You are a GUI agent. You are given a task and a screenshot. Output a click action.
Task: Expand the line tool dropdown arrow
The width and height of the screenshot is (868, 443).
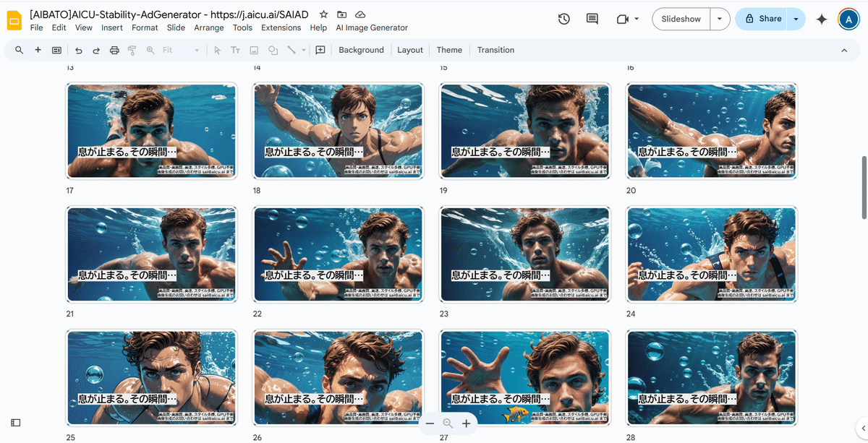(304, 50)
